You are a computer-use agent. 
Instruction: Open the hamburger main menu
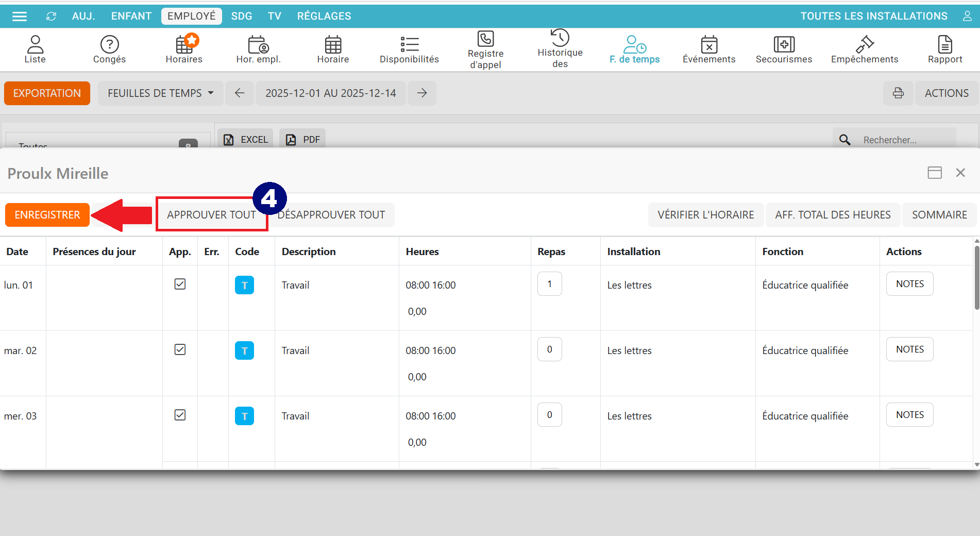(x=20, y=16)
